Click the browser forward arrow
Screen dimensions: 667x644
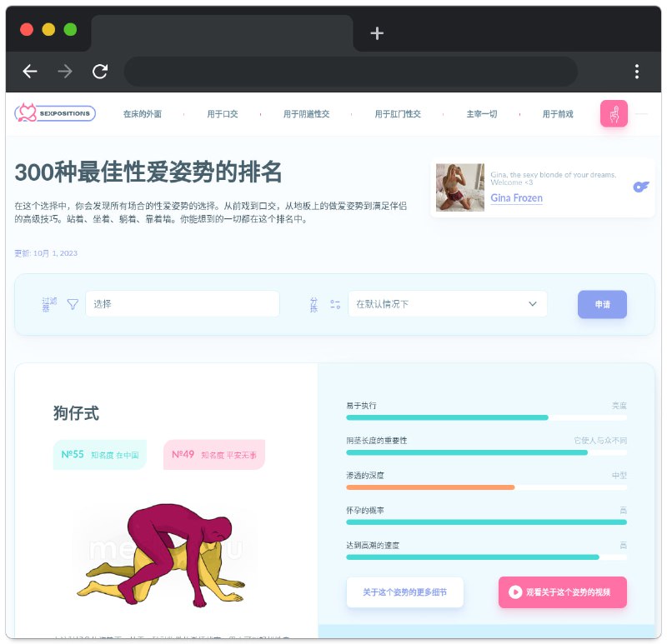click(65, 72)
